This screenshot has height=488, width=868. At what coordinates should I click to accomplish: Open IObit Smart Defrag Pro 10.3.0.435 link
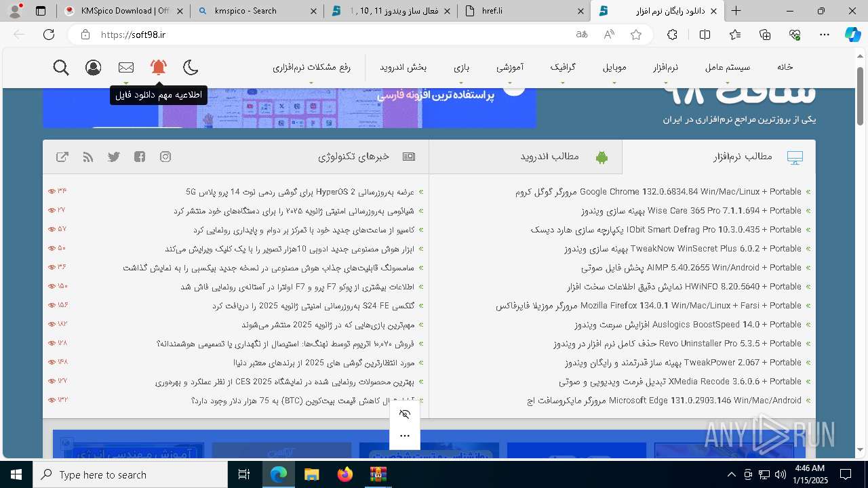coord(667,230)
